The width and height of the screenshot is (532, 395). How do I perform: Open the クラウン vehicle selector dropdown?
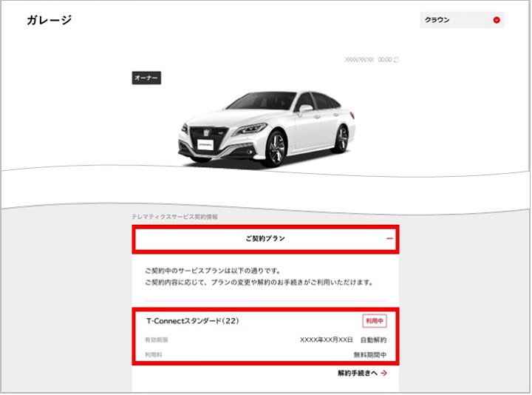point(462,20)
